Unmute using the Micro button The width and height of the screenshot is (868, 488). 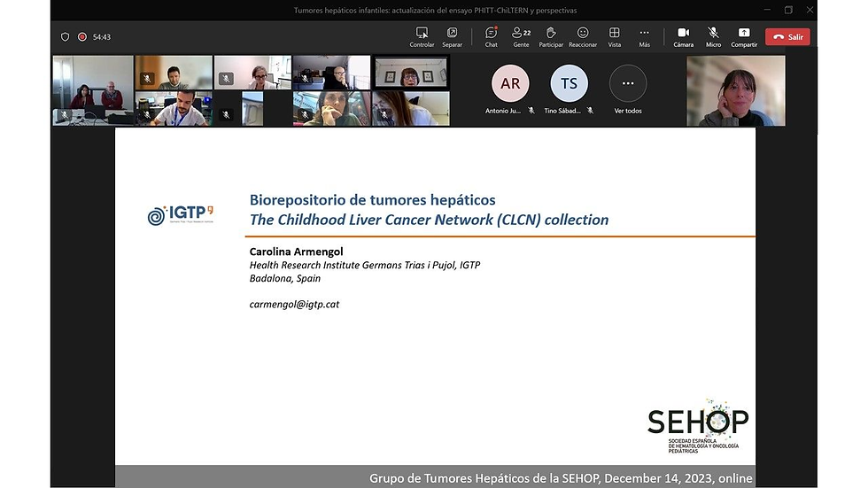coord(713,36)
